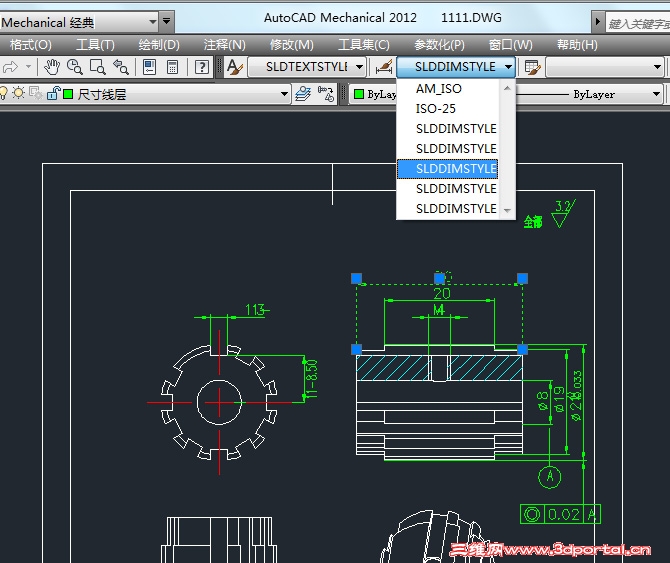Select the Zoom Window tool
The width and height of the screenshot is (670, 563).
tap(98, 67)
